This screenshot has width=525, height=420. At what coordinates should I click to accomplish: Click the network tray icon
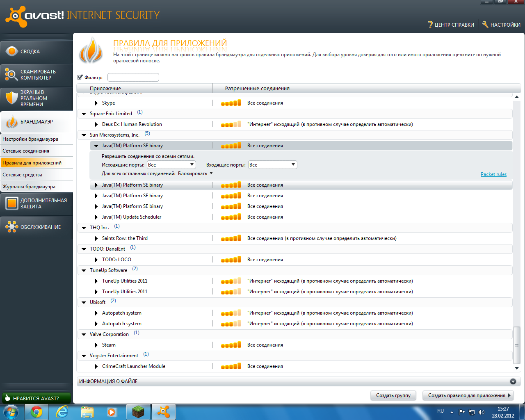(472, 412)
